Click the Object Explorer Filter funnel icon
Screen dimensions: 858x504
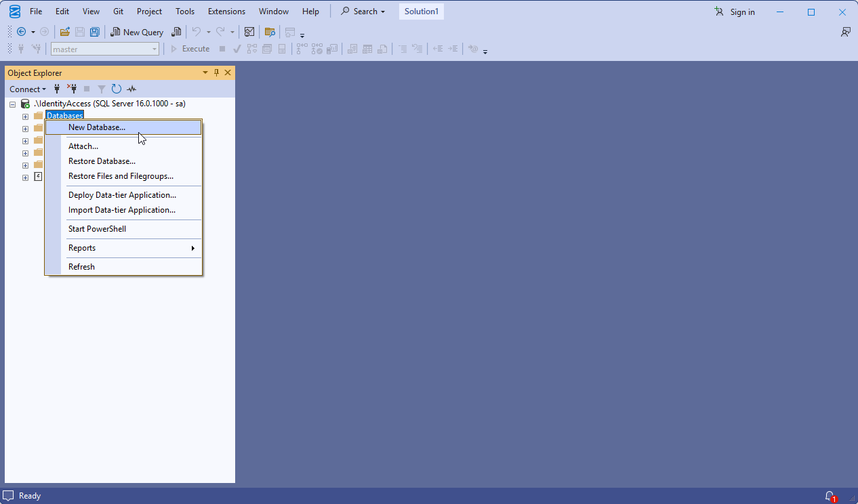102,89
